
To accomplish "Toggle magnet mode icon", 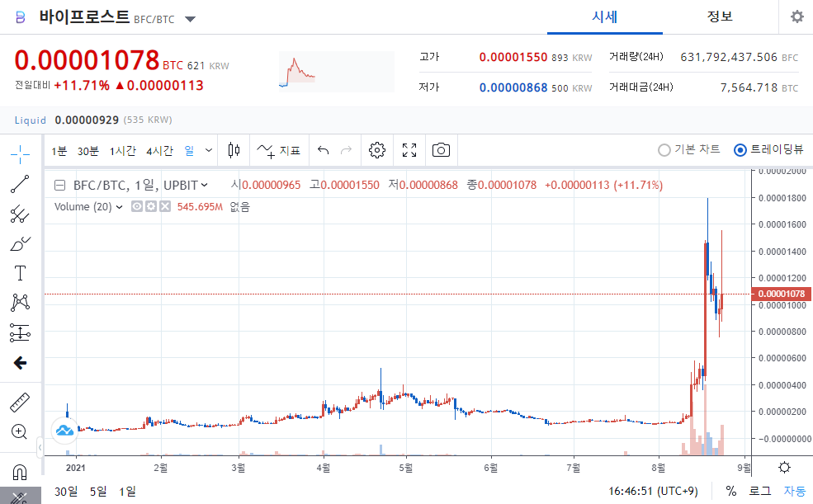I will coord(20,473).
